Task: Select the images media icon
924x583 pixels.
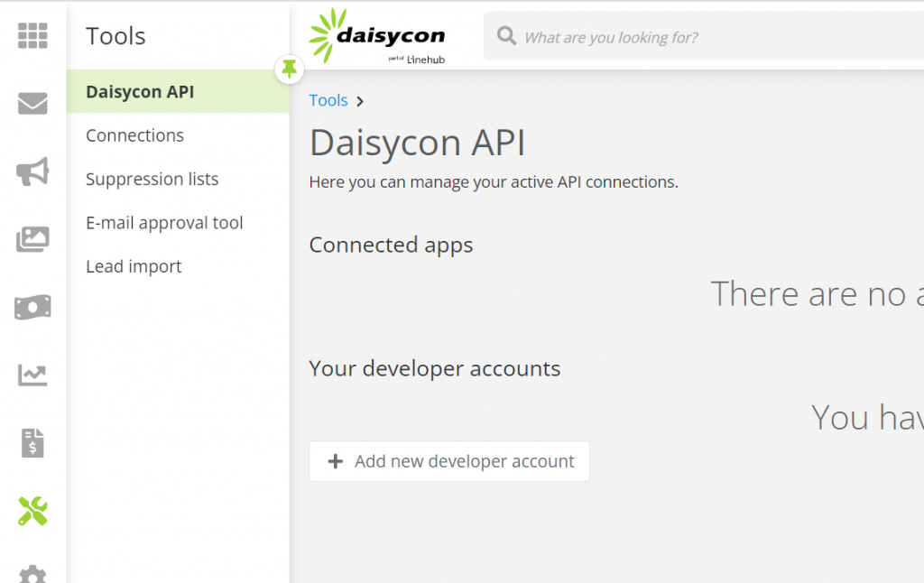Action: pyautogui.click(x=32, y=239)
